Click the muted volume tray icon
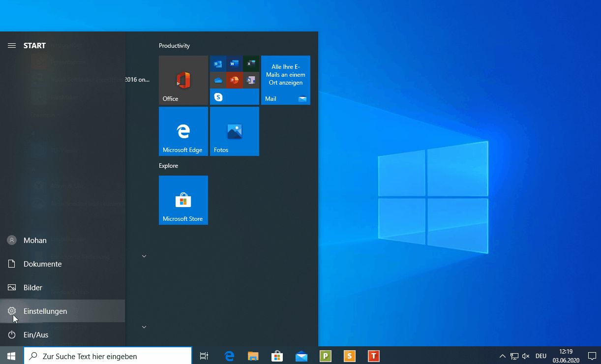Image resolution: width=601 pixels, height=364 pixels. 526,356
